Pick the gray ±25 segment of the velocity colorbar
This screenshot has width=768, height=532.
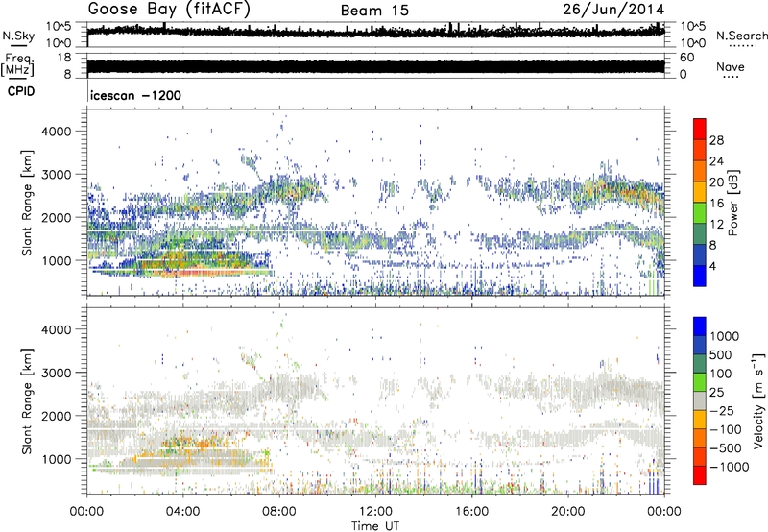point(700,401)
